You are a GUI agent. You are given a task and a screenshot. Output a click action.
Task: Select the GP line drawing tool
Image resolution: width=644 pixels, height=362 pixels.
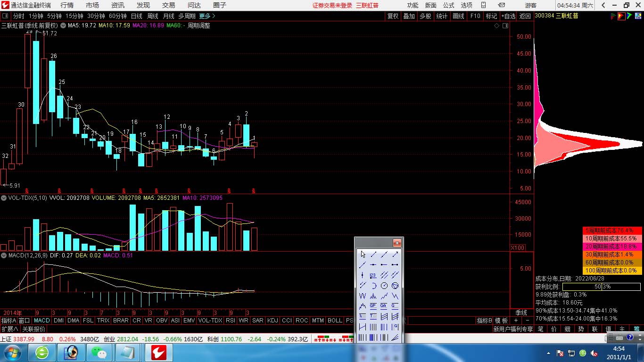tap(373, 306)
